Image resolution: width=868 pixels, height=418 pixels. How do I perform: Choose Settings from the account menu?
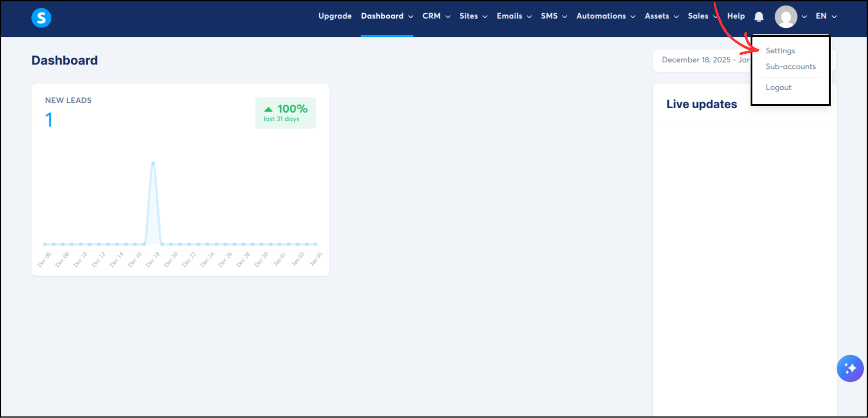point(780,50)
